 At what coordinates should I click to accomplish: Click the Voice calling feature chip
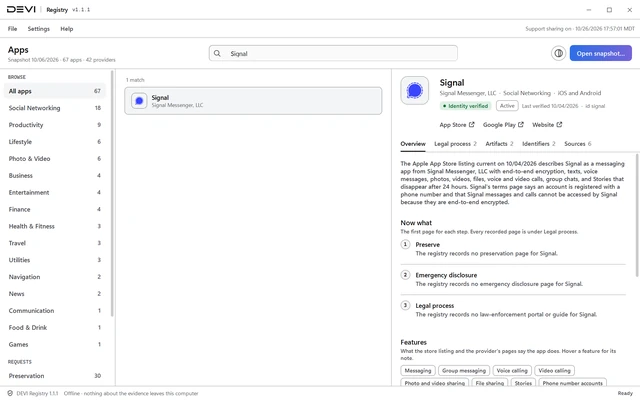point(512,371)
